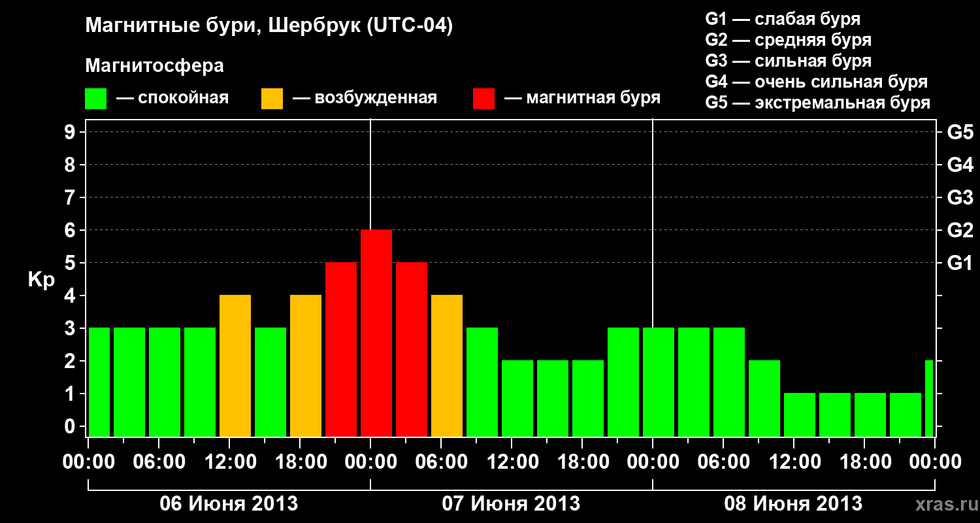Click the right-axis 'G3' level label
980x523 pixels.
(960, 197)
